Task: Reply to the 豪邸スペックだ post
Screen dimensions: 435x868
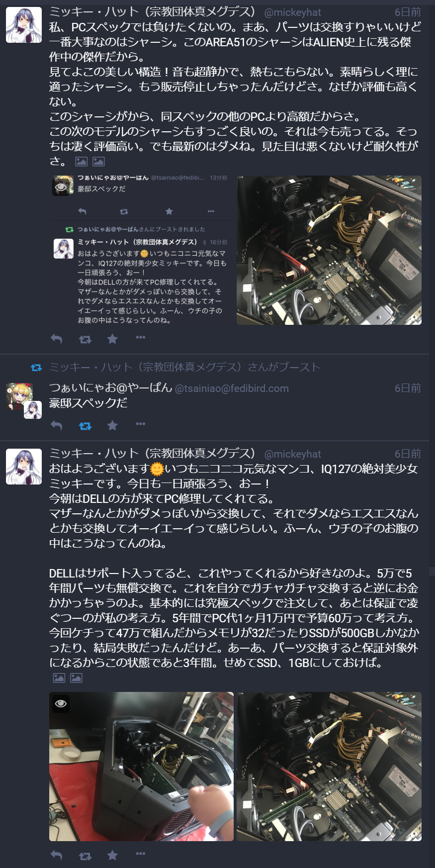Action: pos(57,426)
